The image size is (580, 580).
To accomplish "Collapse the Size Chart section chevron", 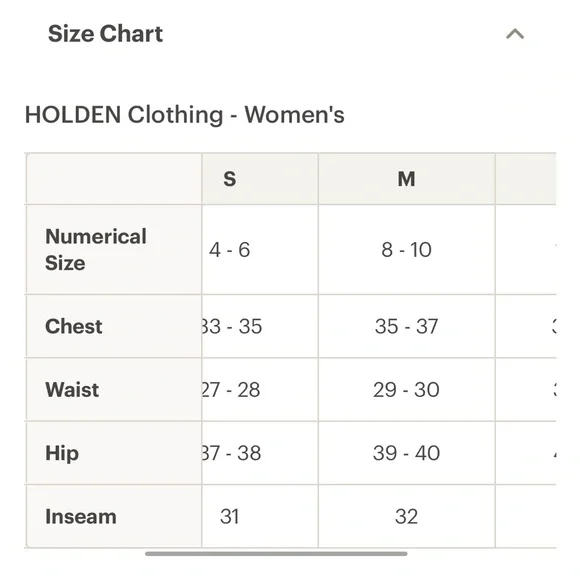I will (x=515, y=34).
